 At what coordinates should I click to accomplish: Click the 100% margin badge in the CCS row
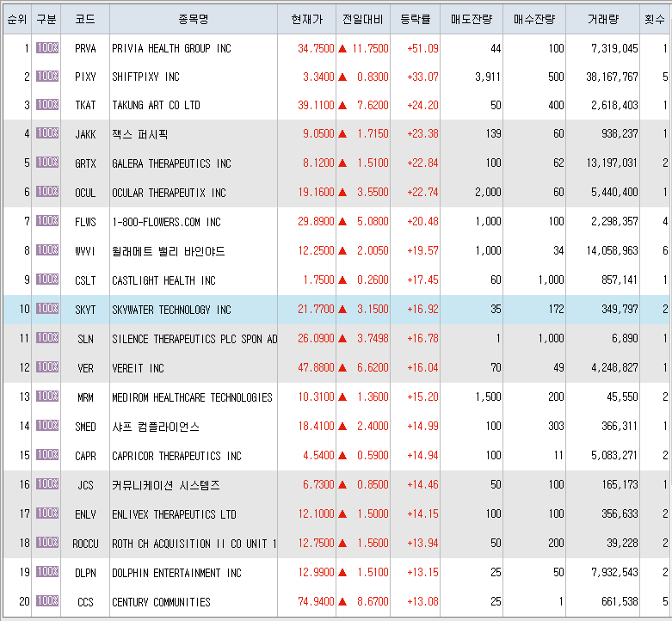pyautogui.click(x=47, y=600)
